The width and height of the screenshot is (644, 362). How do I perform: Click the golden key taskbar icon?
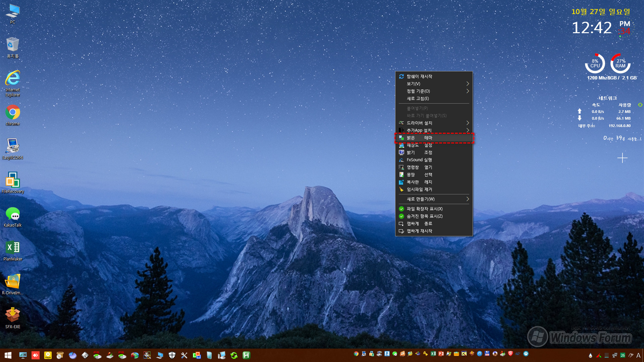[425, 354]
